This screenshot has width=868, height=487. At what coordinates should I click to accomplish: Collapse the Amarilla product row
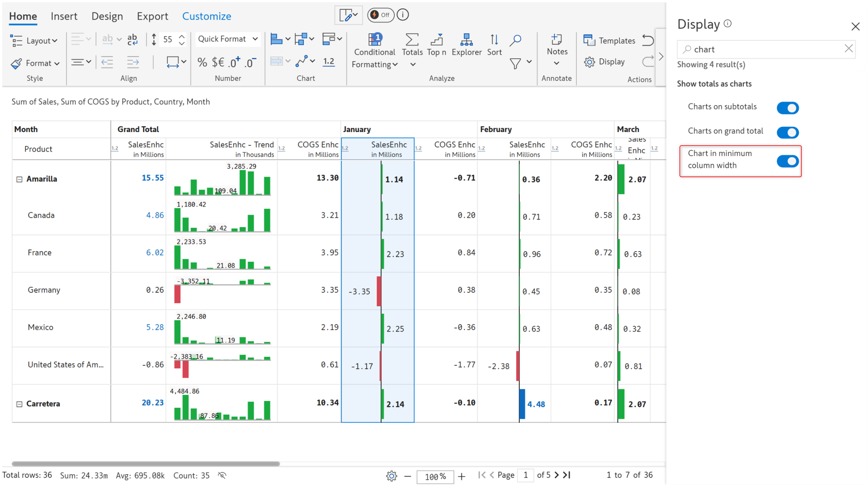click(19, 179)
